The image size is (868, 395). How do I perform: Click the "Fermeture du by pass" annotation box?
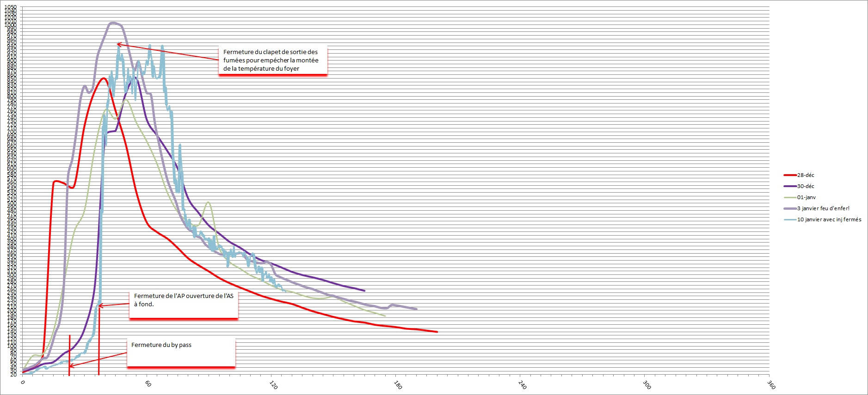[x=181, y=353]
